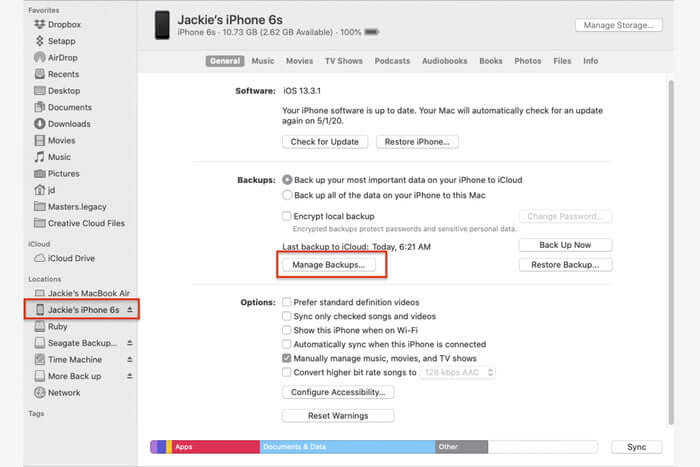
Task: Open the Desktop folder icon
Action: pos(40,91)
